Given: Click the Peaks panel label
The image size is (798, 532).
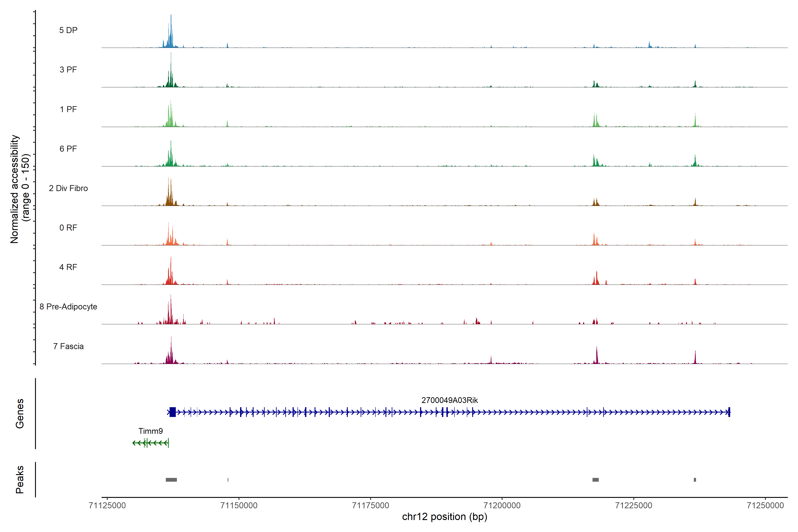Looking at the screenshot, I should (x=20, y=479).
